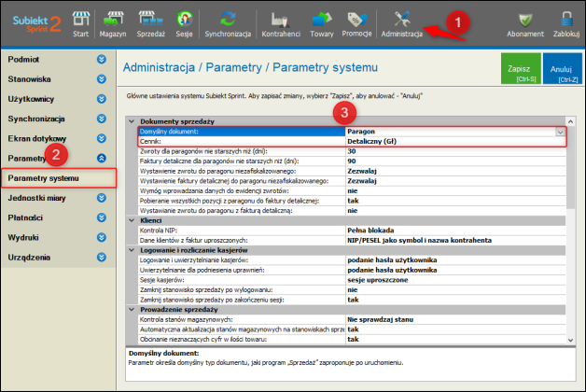Expand the Użytkownicy sidebar section
Image resolution: width=586 pixels, height=392 pixels.
(x=102, y=100)
